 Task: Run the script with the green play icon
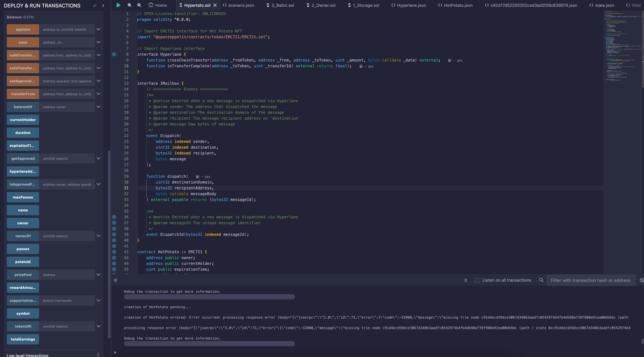point(118,5)
